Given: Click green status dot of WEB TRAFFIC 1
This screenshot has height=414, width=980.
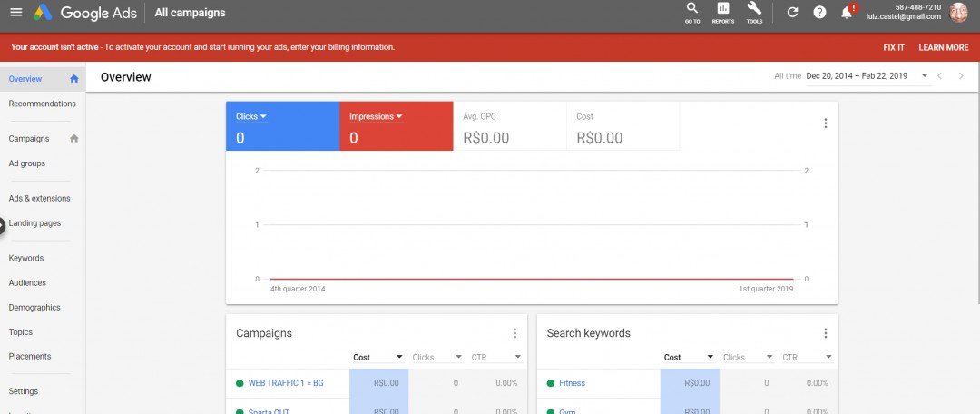Looking at the screenshot, I should click(240, 383).
